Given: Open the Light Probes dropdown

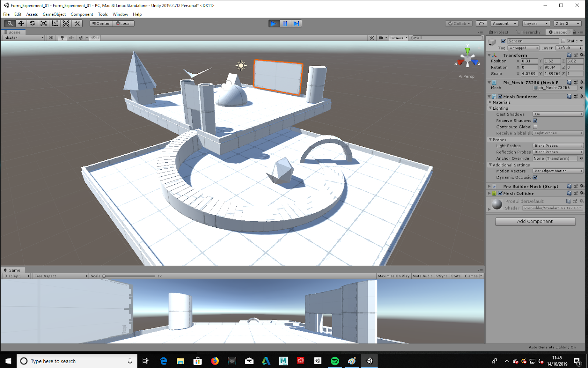Looking at the screenshot, I should [558, 146].
